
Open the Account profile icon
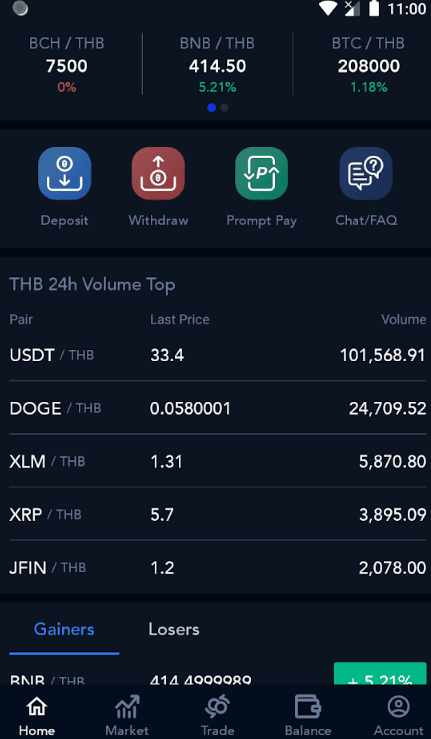pos(399,706)
